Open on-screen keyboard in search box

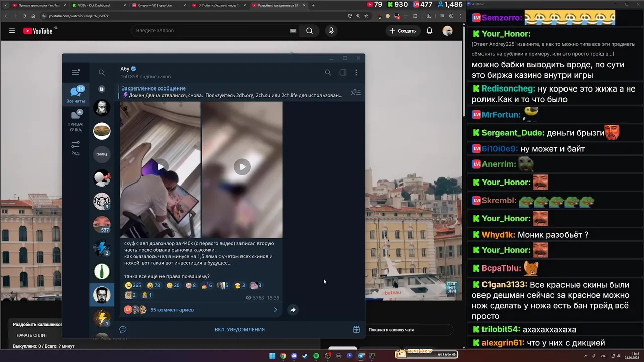click(x=293, y=31)
